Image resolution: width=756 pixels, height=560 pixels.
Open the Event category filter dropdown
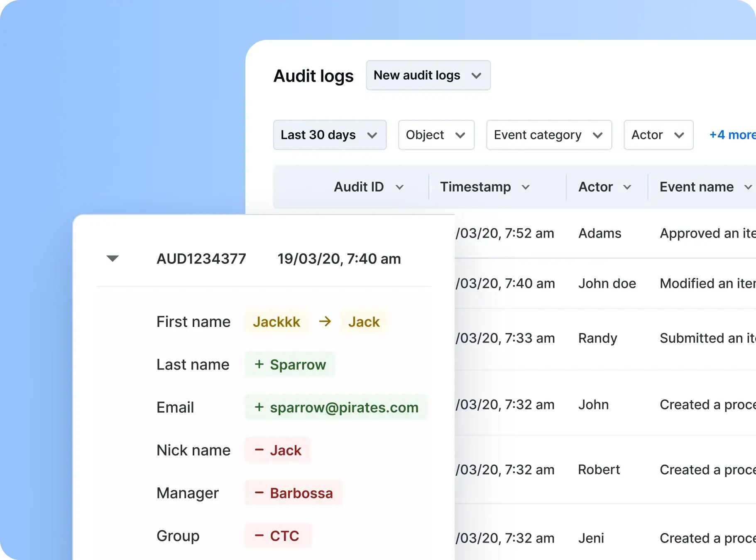pyautogui.click(x=549, y=135)
